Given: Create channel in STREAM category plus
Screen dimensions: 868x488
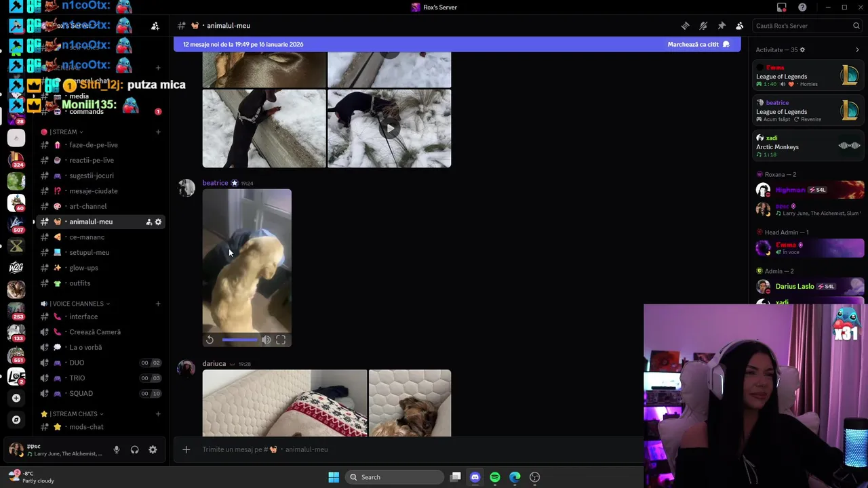Looking at the screenshot, I should (158, 132).
